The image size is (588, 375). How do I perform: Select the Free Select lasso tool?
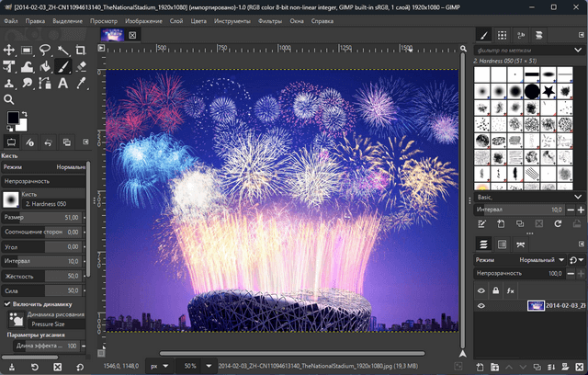(x=45, y=50)
